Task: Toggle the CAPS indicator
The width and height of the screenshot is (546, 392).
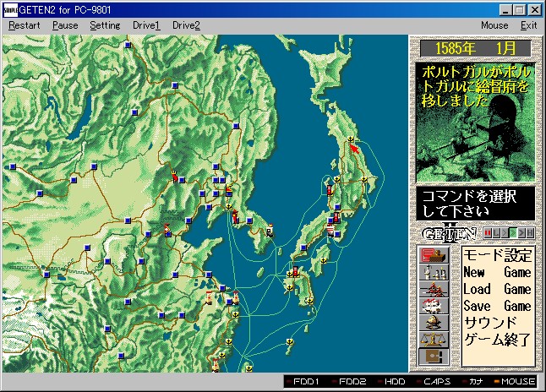Action: [434, 382]
